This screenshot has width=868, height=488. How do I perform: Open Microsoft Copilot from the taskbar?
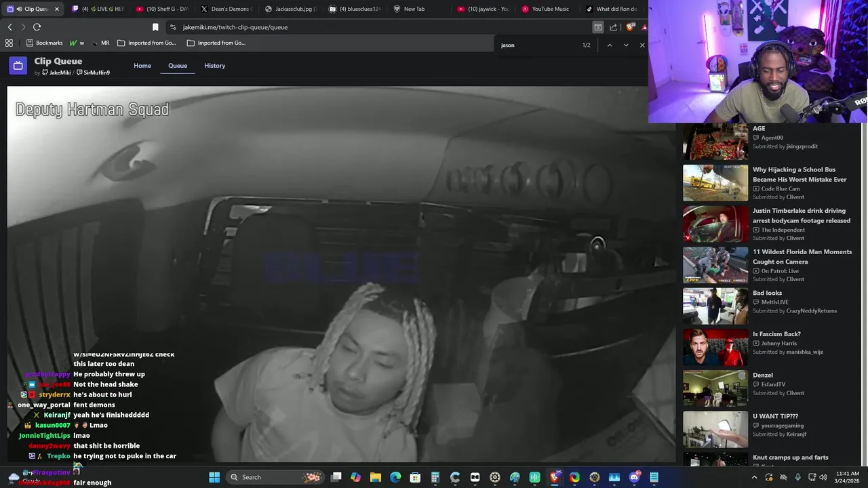356,477
